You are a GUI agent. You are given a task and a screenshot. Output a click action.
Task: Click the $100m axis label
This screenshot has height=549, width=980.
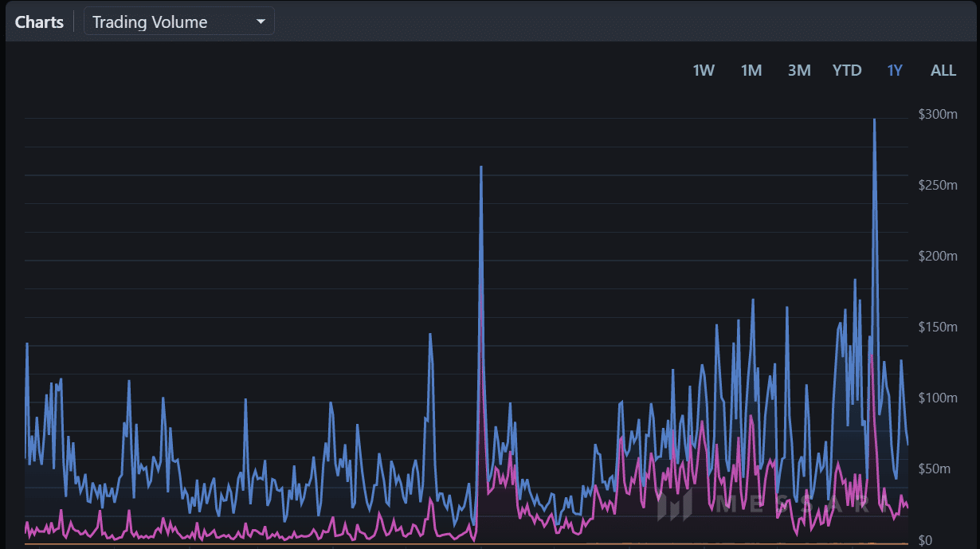[938, 398]
